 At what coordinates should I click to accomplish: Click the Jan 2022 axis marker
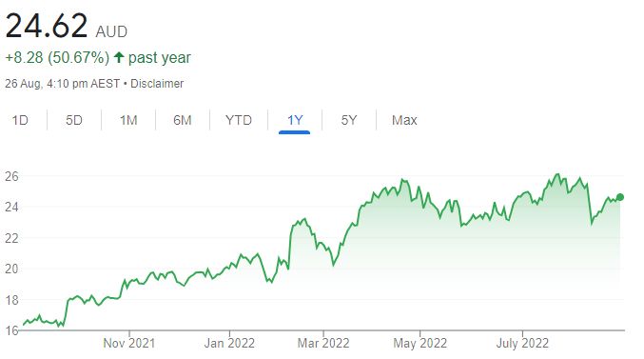[x=229, y=343]
